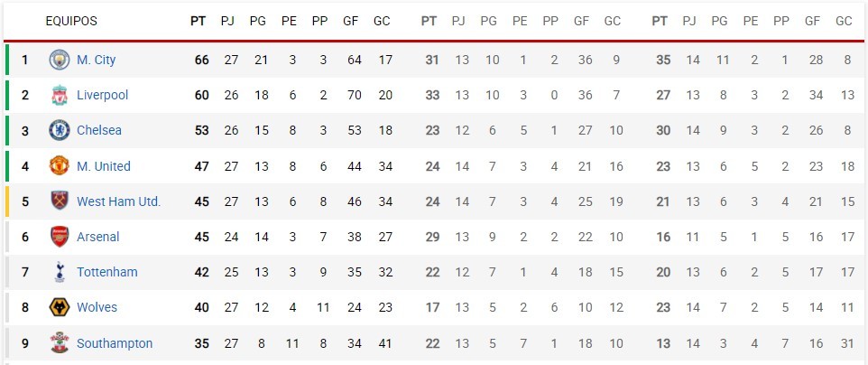Click Arsenal's total points value 45
Image resolution: width=868 pixels, height=365 pixels.
pyautogui.click(x=202, y=237)
